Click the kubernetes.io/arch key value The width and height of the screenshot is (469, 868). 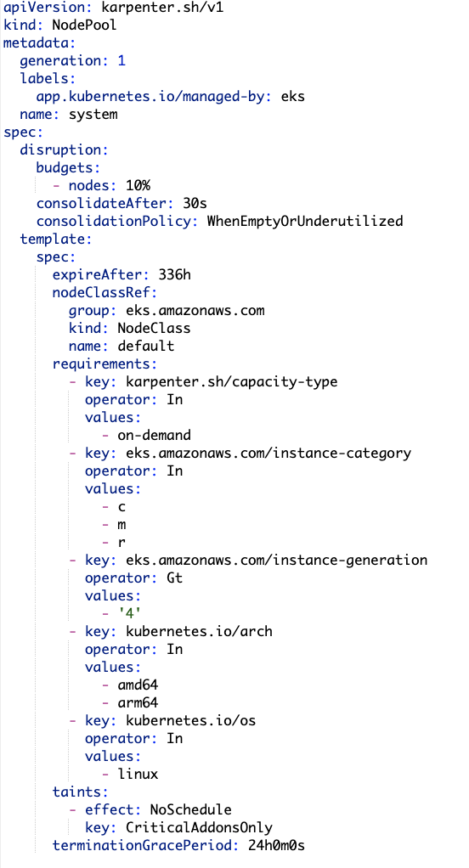tap(200, 630)
